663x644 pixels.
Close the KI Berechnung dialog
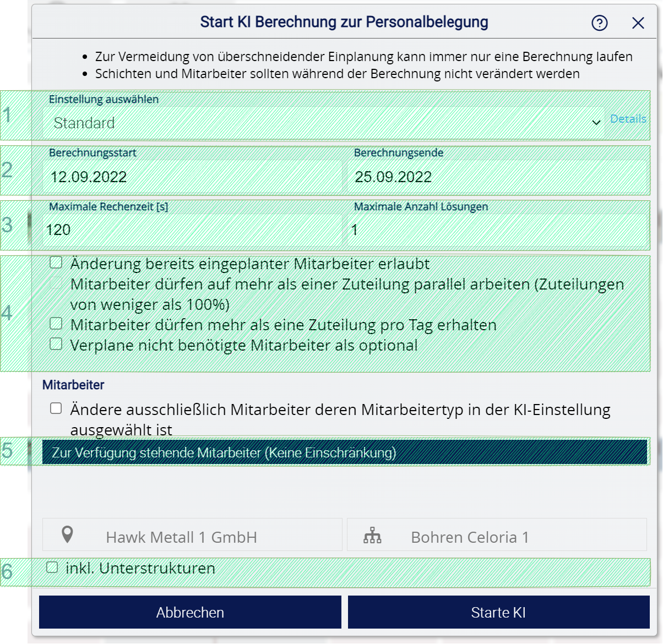(x=638, y=23)
